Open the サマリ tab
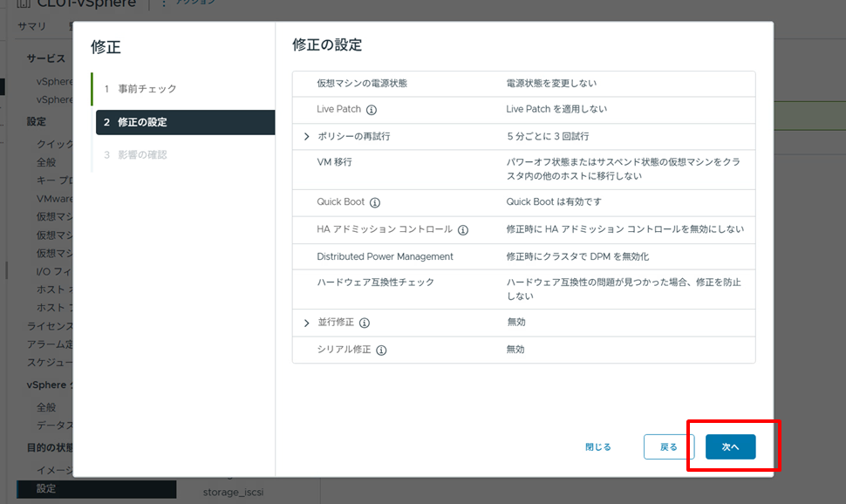 click(x=32, y=26)
